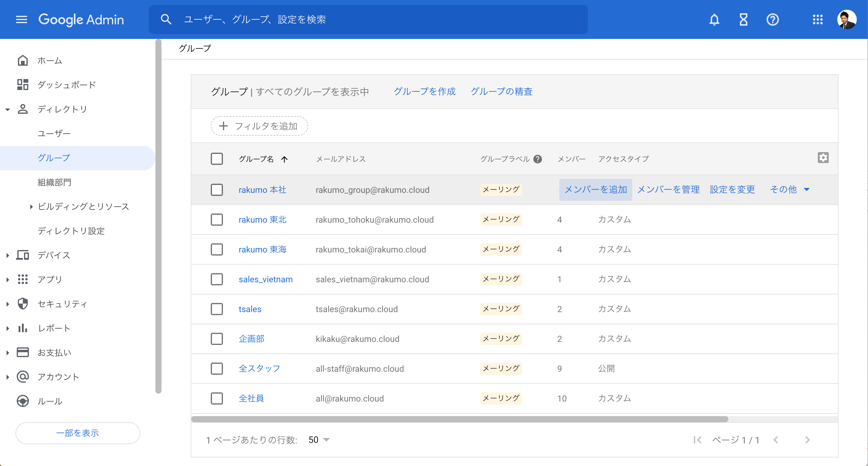
Task: Open rows per page dropdown
Action: pos(319,440)
